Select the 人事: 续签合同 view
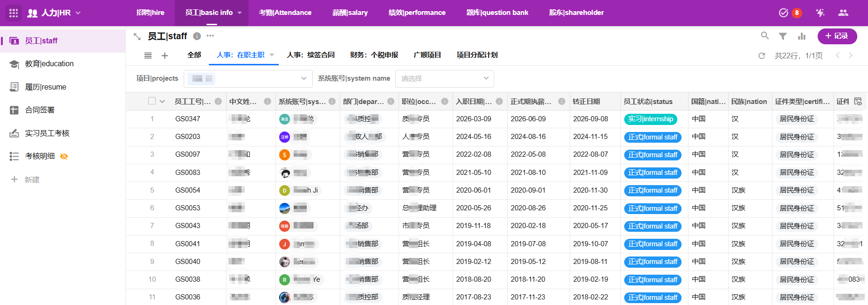The width and height of the screenshot is (868, 305). point(310,55)
